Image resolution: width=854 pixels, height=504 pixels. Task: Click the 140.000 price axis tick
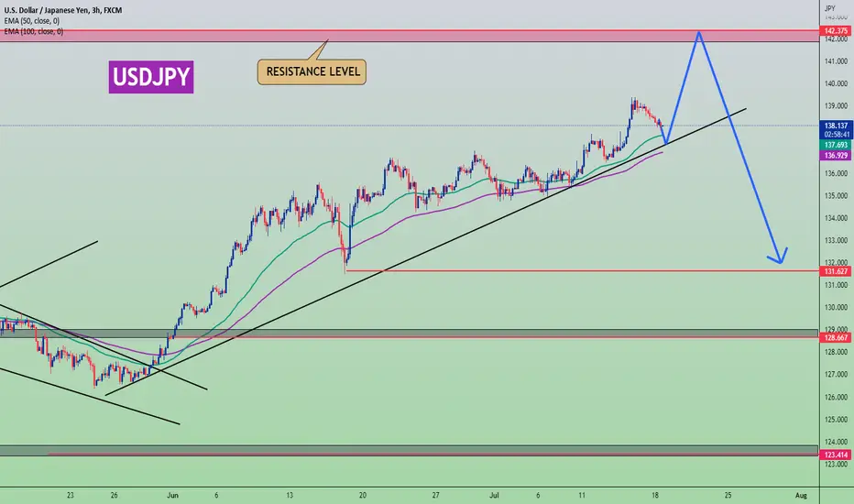(x=836, y=83)
